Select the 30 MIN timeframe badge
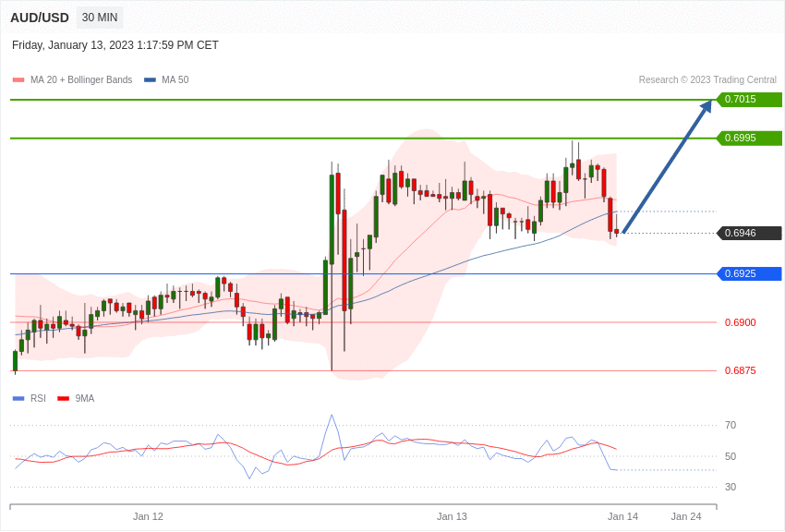 (100, 18)
